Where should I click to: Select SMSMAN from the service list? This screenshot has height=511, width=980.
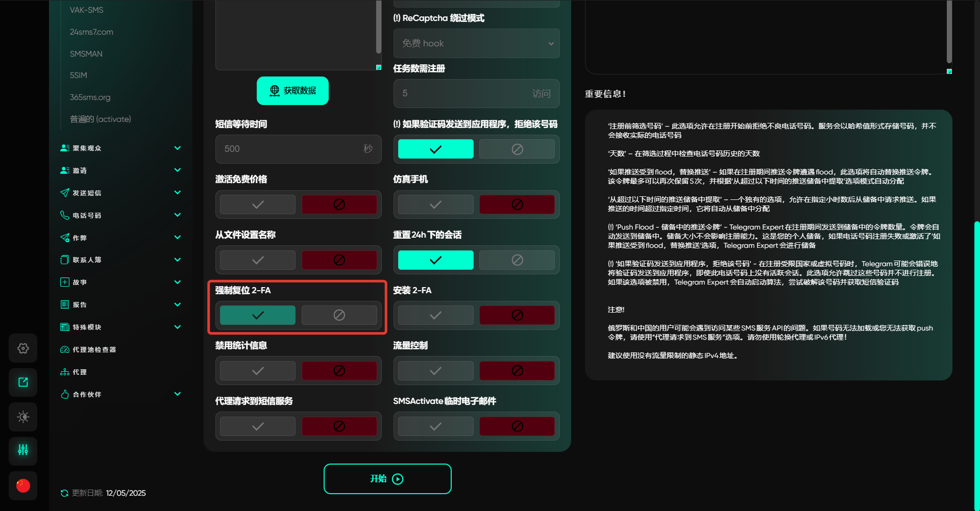[x=86, y=54]
